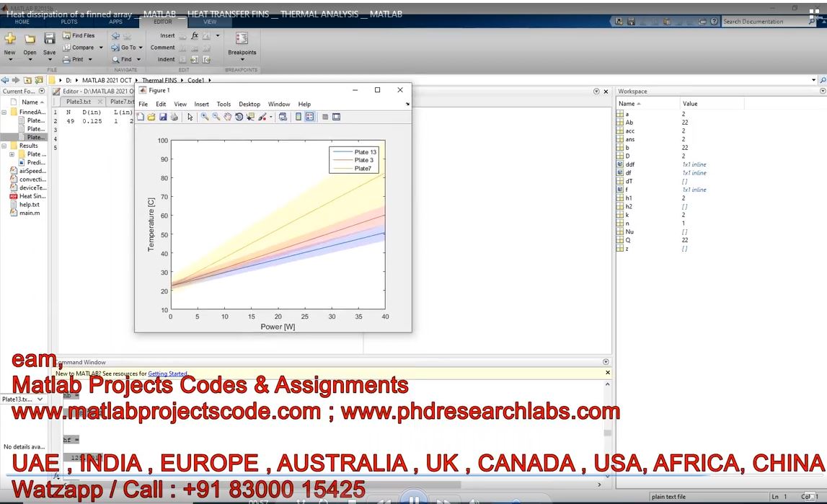This screenshot has height=504, width=827.
Task: Select help.txt in the Current Folder list
Action: (x=30, y=205)
